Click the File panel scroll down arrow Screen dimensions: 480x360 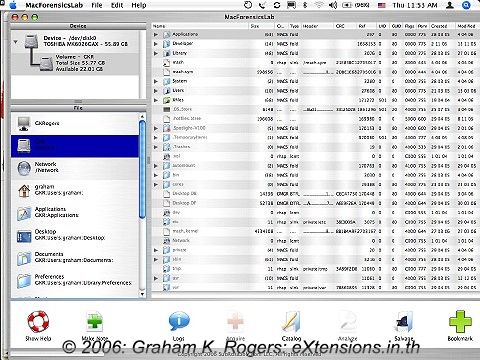click(x=142, y=294)
